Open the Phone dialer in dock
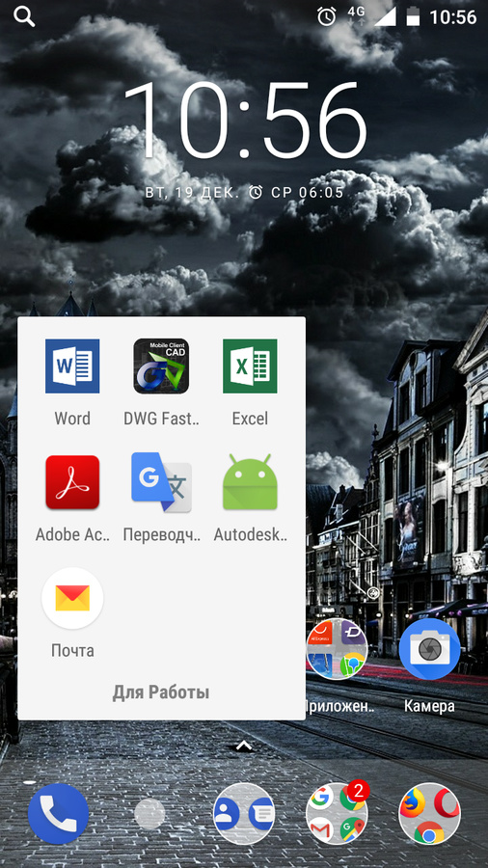Image resolution: width=488 pixels, height=868 pixels. [x=58, y=814]
